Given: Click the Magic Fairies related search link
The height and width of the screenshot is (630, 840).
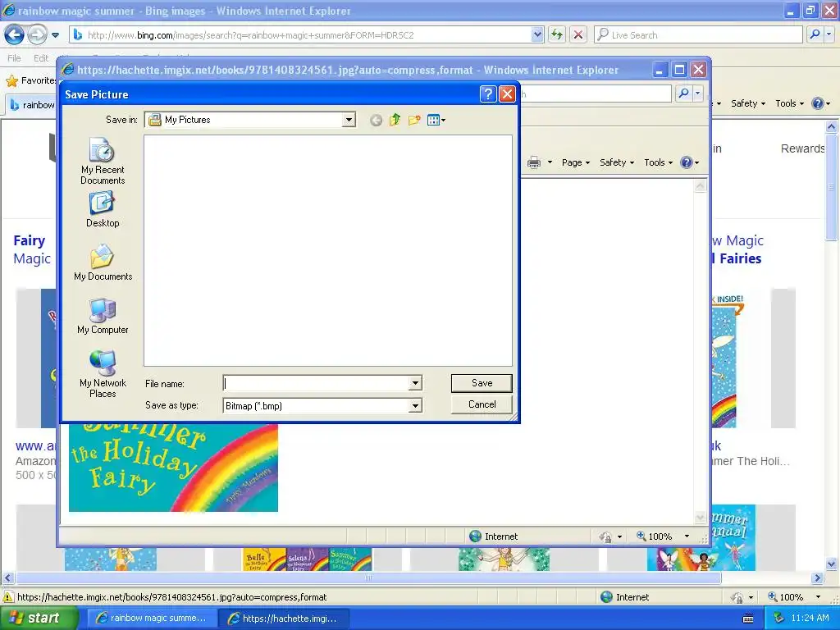Looking at the screenshot, I should click(x=737, y=249).
